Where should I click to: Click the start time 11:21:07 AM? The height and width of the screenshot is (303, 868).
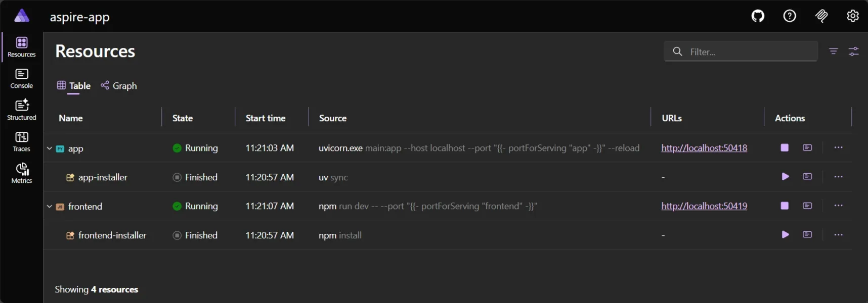[270, 206]
